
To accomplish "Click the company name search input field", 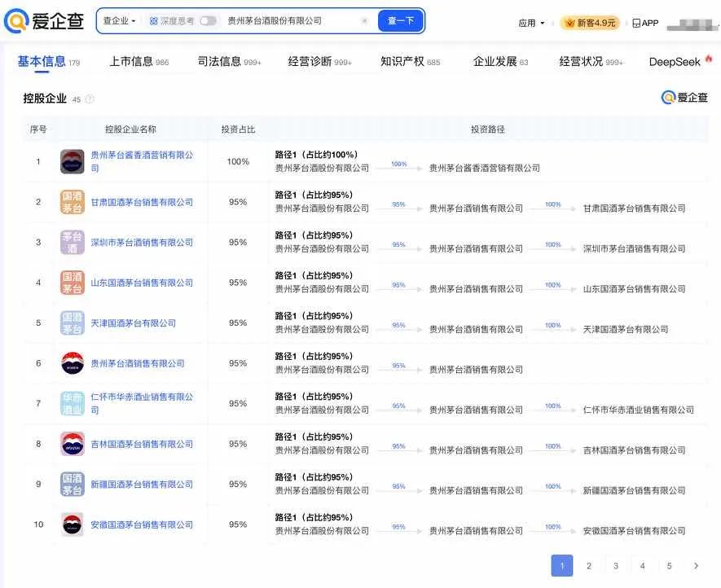I will pos(289,21).
